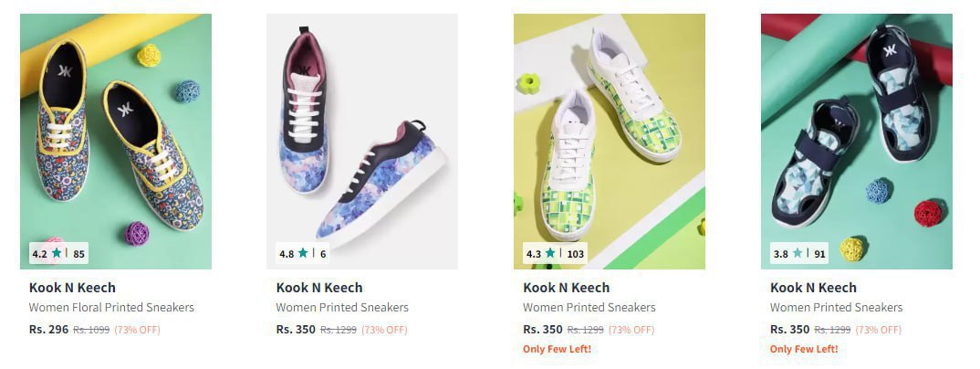
Task: Click the Rs. 296 discounted price
Action: (48, 330)
